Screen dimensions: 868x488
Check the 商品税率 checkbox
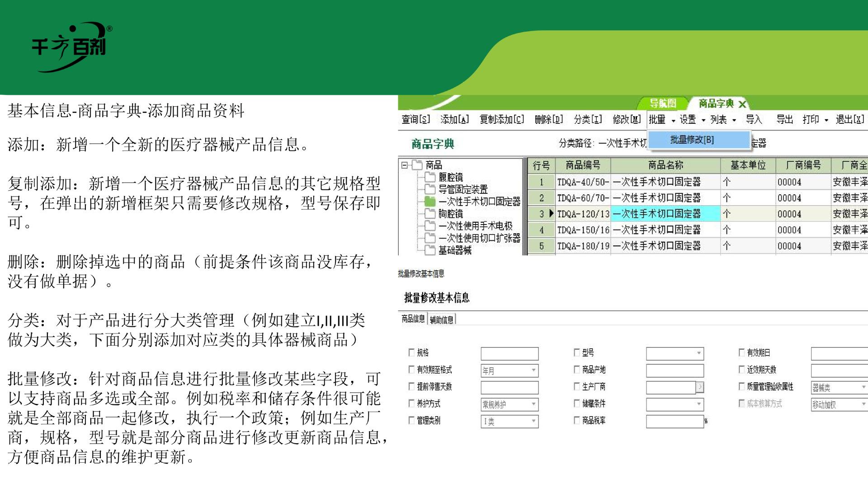(x=577, y=420)
